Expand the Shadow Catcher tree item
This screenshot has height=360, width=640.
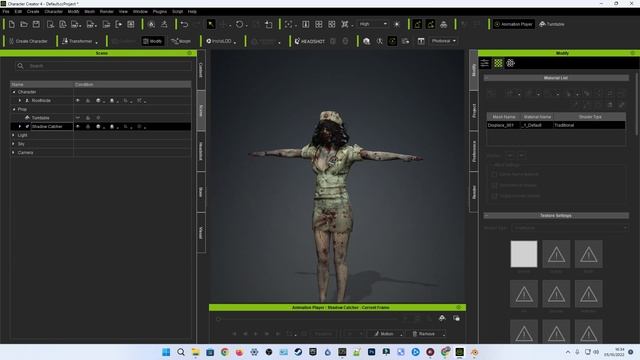coord(20,127)
